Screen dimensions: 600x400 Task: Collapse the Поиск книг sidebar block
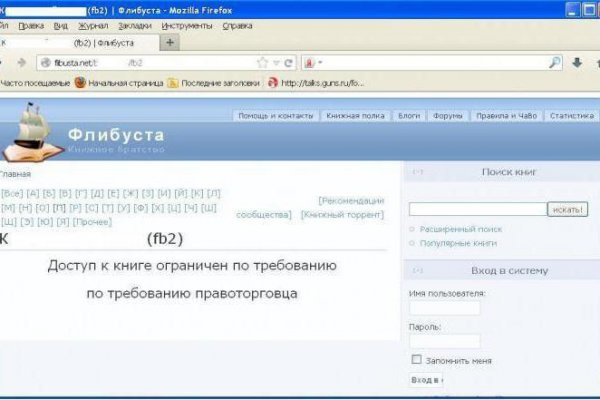click(x=418, y=172)
